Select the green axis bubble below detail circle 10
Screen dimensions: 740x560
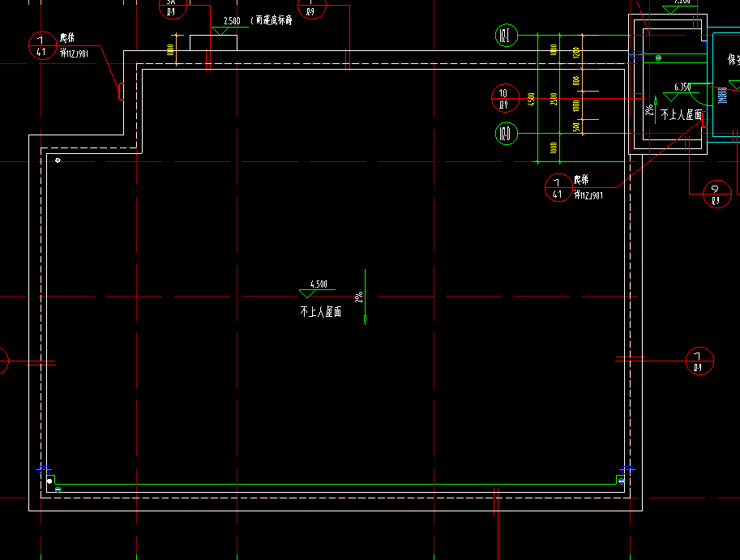(507, 134)
